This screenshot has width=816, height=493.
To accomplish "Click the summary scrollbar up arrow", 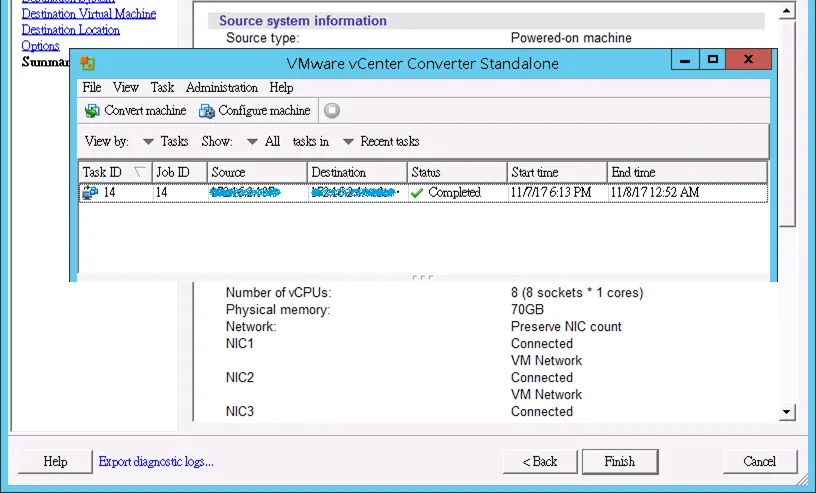I will tap(786, 11).
